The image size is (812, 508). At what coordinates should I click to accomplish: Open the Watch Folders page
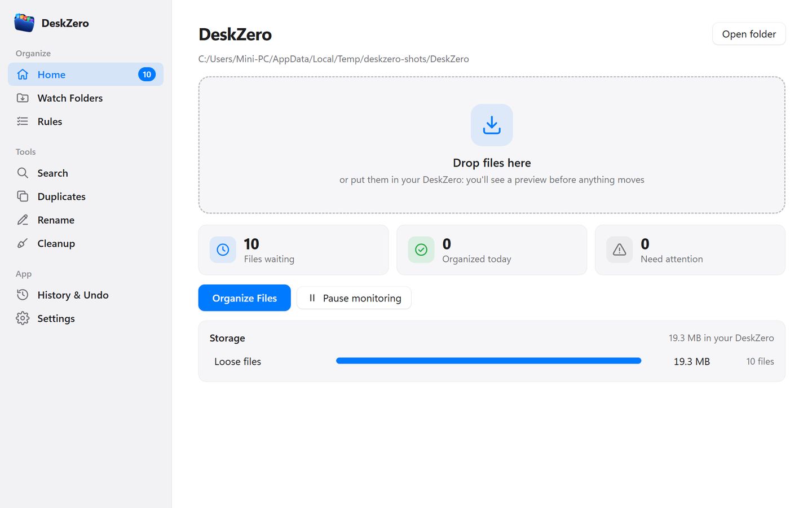click(x=86, y=98)
